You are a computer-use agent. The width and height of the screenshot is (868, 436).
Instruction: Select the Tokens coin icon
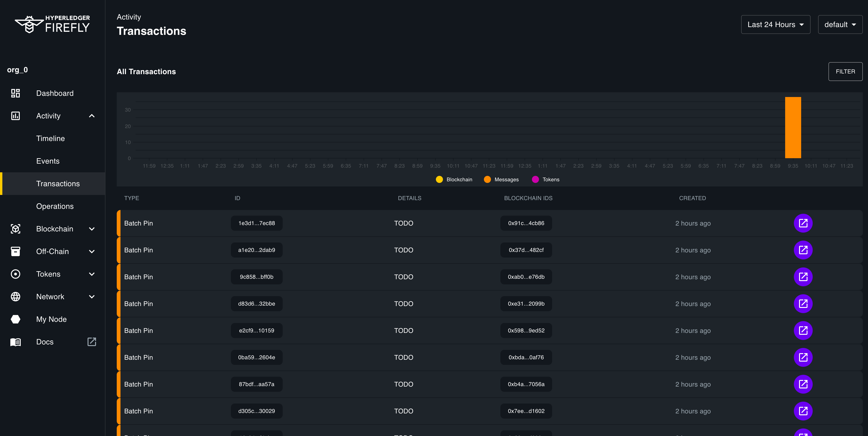click(15, 274)
